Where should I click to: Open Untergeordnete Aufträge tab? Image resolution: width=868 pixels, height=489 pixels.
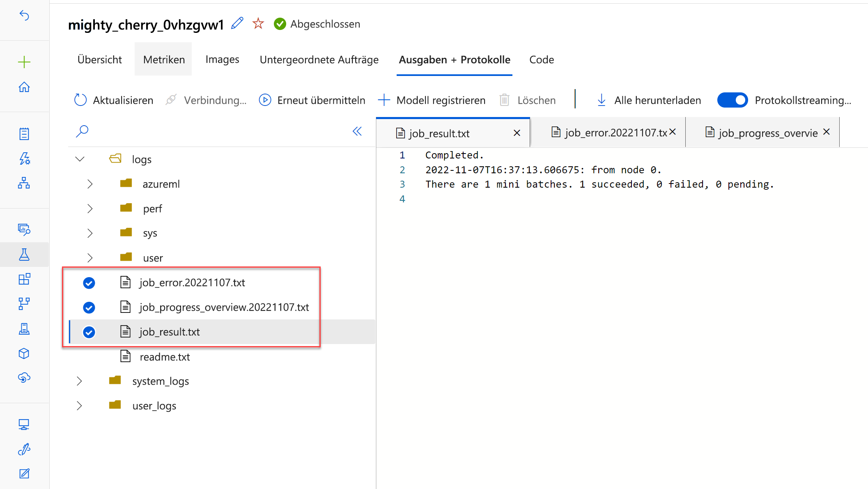click(x=319, y=60)
